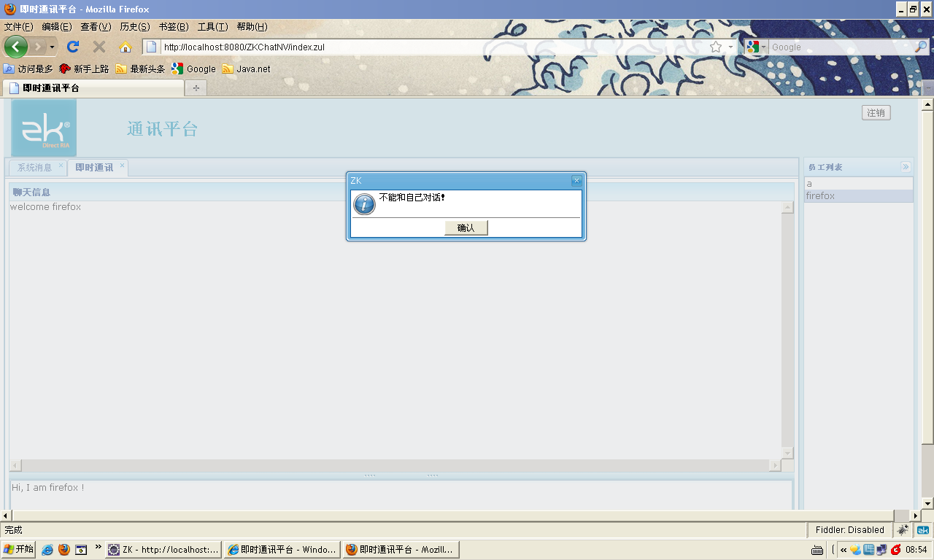This screenshot has width=934, height=560.
Task: Launch Internet Explorer from quick launch
Action: point(47,550)
